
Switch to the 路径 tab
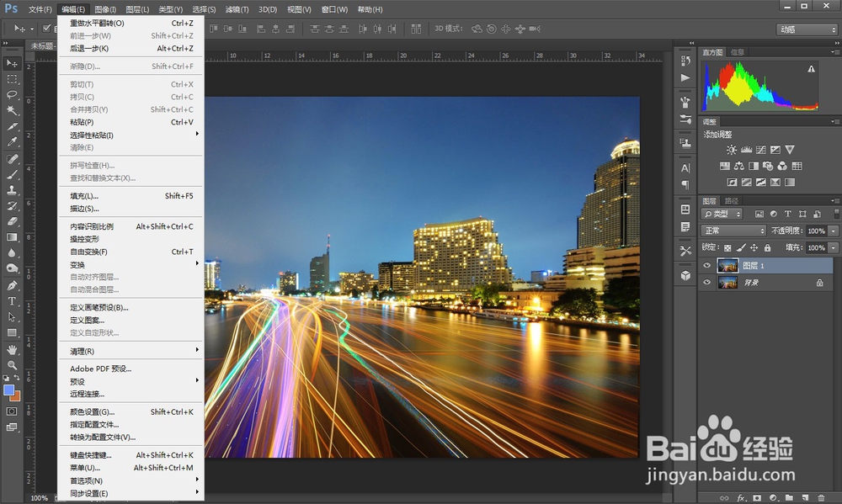[731, 201]
